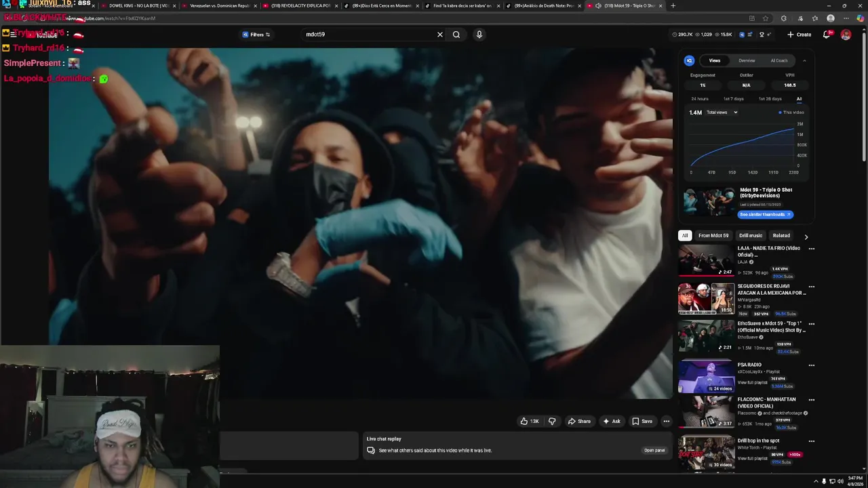Screen dimensions: 868x488
Task: Open options for PSA RADIO playlist
Action: [811, 365]
